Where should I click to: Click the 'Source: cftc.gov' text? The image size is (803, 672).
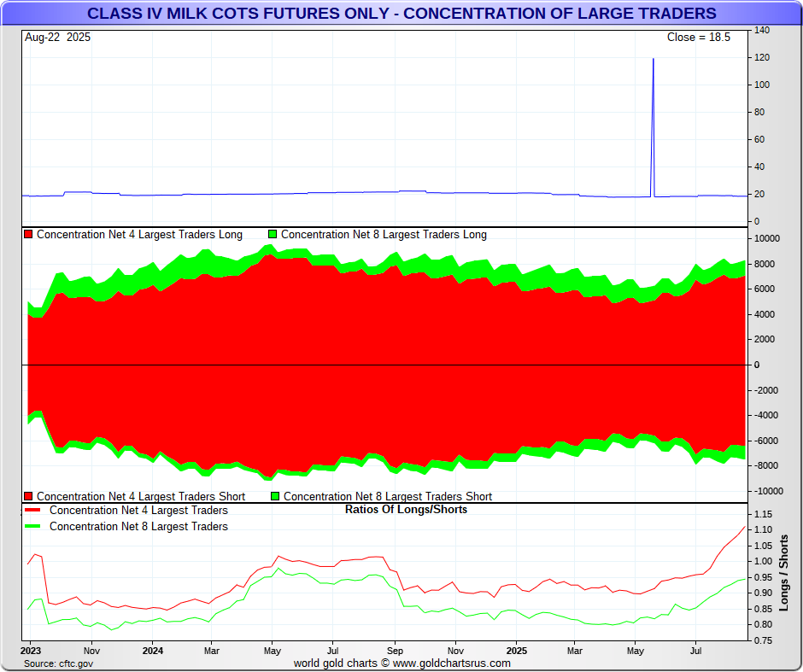(58, 663)
